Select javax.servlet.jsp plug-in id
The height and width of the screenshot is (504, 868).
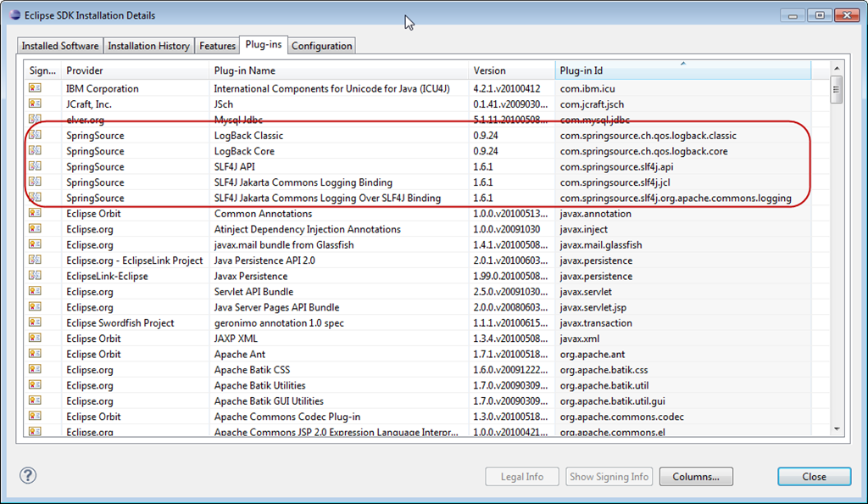(593, 307)
